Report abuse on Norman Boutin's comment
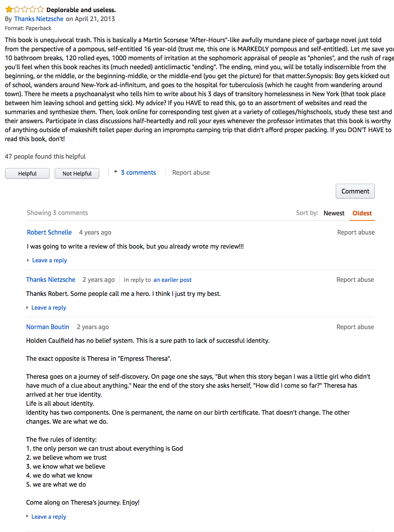Image resolution: width=394 pixels, height=532 pixels. coord(355,327)
